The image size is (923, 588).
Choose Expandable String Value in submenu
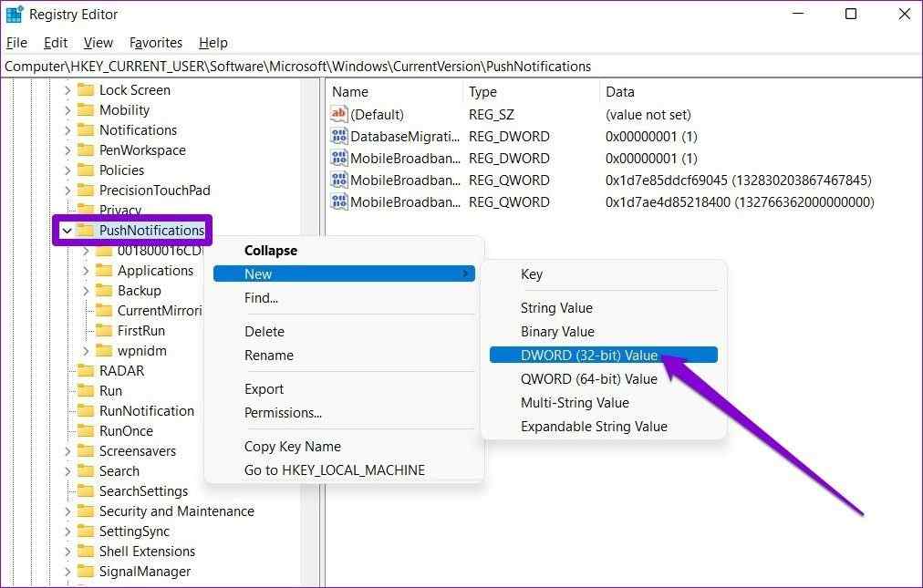pyautogui.click(x=604, y=426)
